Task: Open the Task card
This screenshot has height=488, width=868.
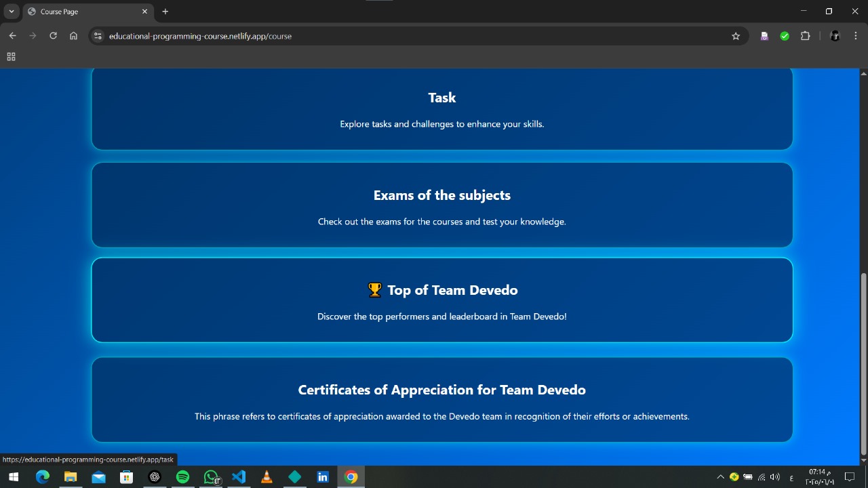Action: click(441, 110)
